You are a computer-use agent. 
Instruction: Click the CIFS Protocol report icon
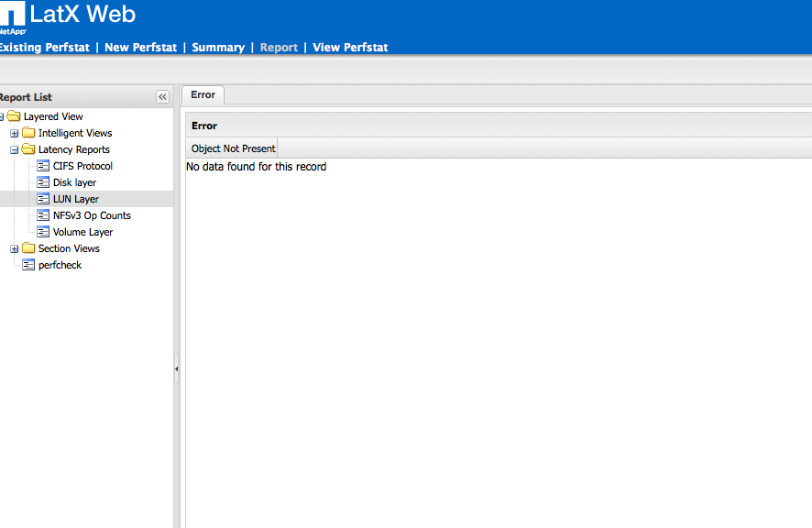43,166
